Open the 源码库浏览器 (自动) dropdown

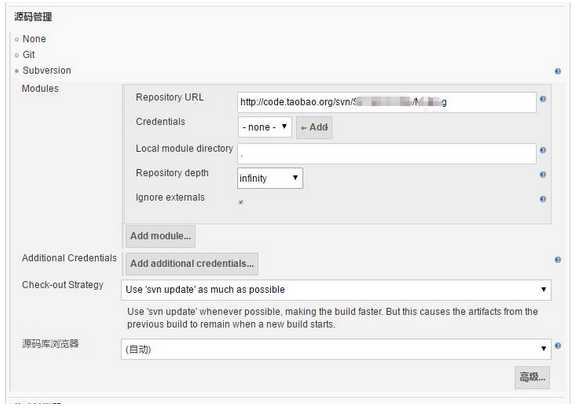[x=336, y=349]
